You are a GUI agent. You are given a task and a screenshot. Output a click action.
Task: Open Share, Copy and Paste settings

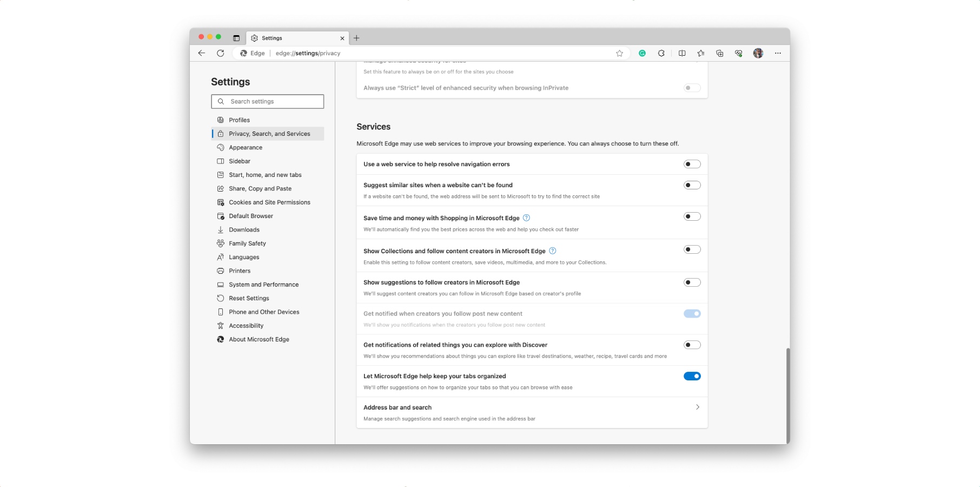(x=268, y=188)
